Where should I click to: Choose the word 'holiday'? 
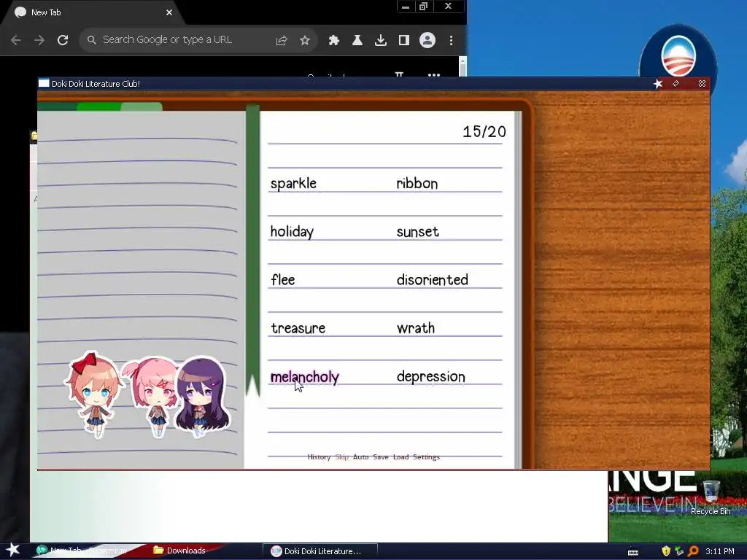pos(292,232)
